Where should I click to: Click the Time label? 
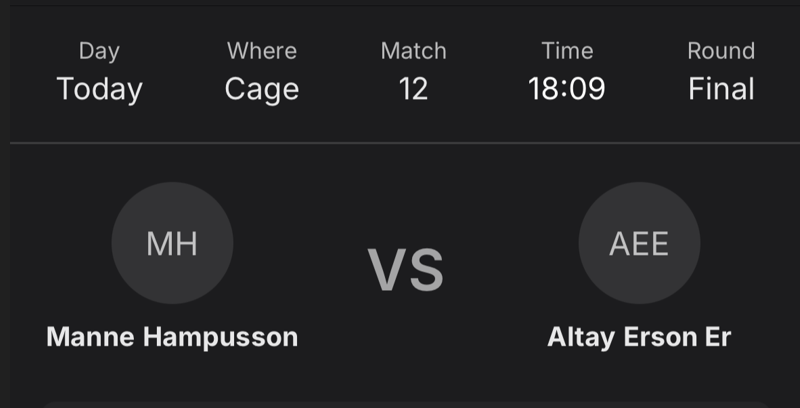tap(567, 51)
